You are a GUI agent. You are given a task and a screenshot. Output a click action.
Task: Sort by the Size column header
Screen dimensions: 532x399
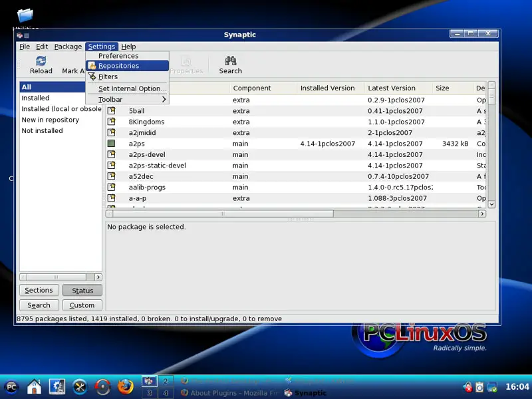(452, 88)
